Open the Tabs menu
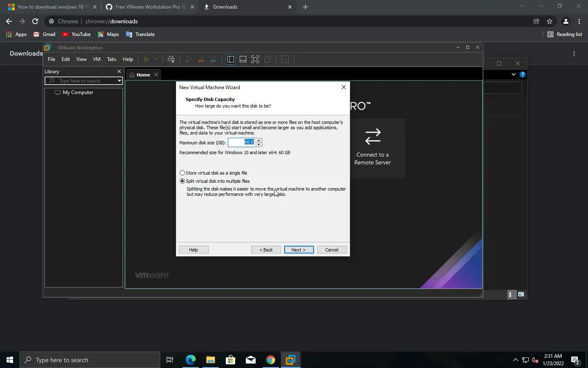The image size is (588, 368). [111, 59]
